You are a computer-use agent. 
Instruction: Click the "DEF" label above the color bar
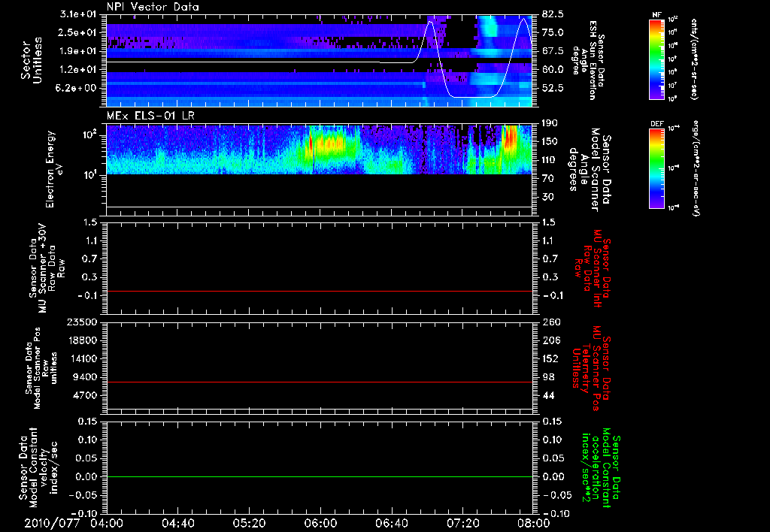[x=657, y=124]
